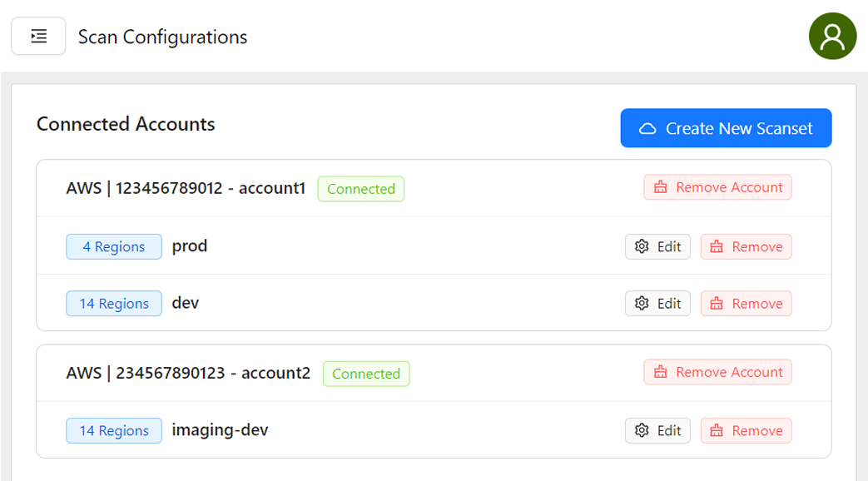Click gear icon for imaging-dev scanset
Viewport: 868px width, 481px height.
642,431
